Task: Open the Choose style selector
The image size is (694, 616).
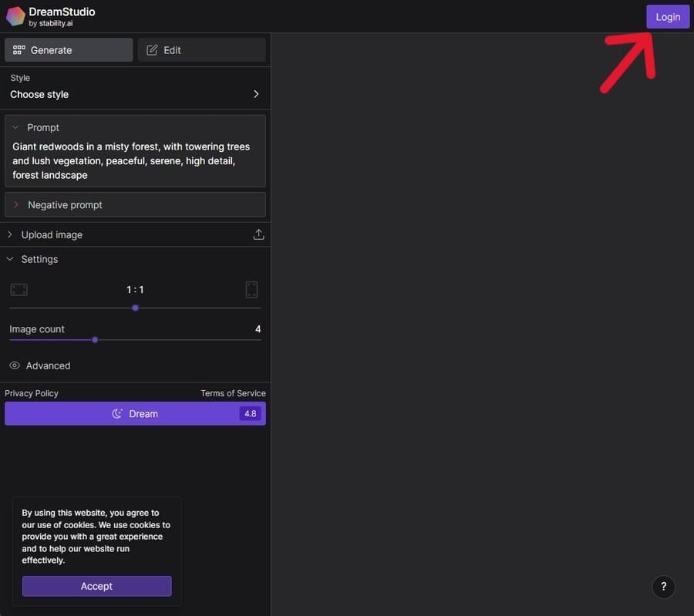Action: pos(135,88)
